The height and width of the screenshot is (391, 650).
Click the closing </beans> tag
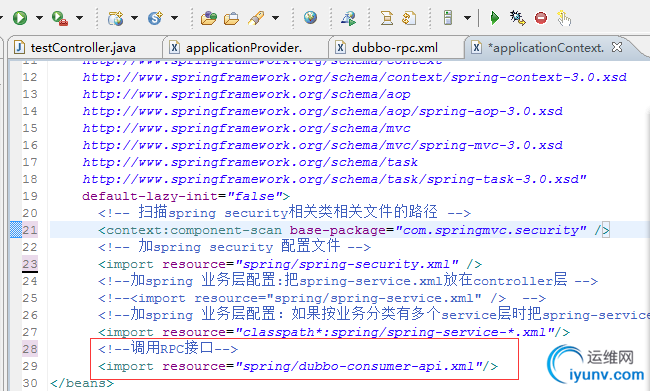(x=82, y=383)
